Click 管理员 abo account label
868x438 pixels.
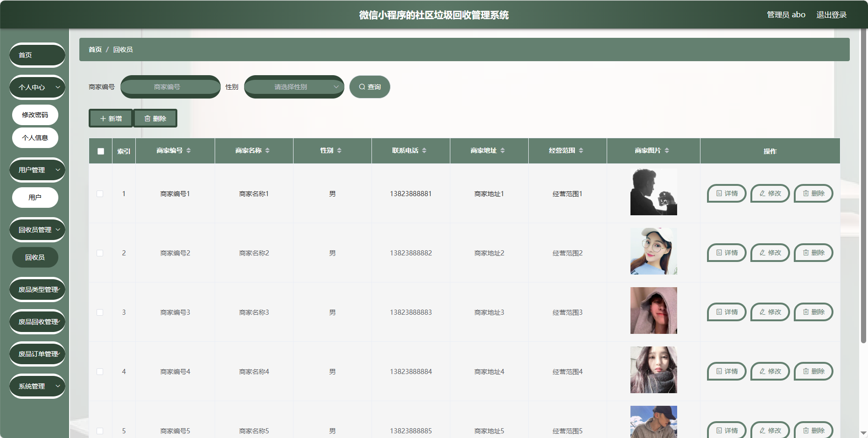786,15
